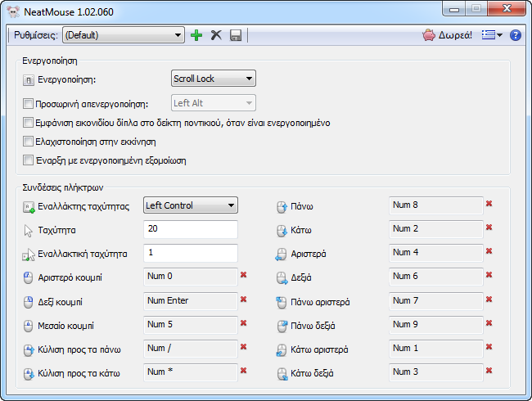Image resolution: width=532 pixels, height=401 pixels.
Task: Save settings using floppy disk icon
Action: point(236,35)
